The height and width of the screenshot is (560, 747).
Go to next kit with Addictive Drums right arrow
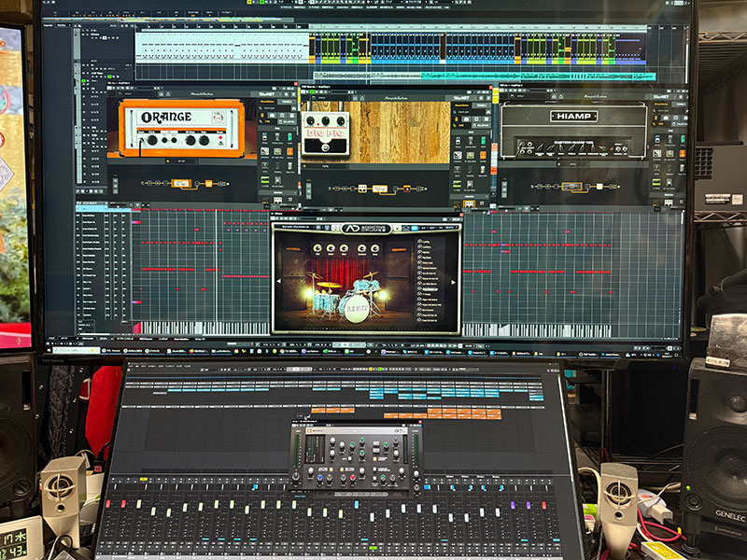click(453, 283)
